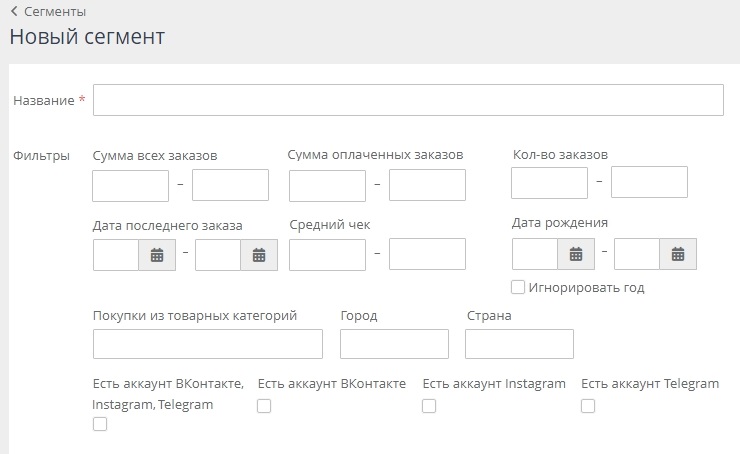740x454 pixels.
Task: Tick the Есть аккаунт ВКонтакте checkbox
Action: pyautogui.click(x=264, y=406)
